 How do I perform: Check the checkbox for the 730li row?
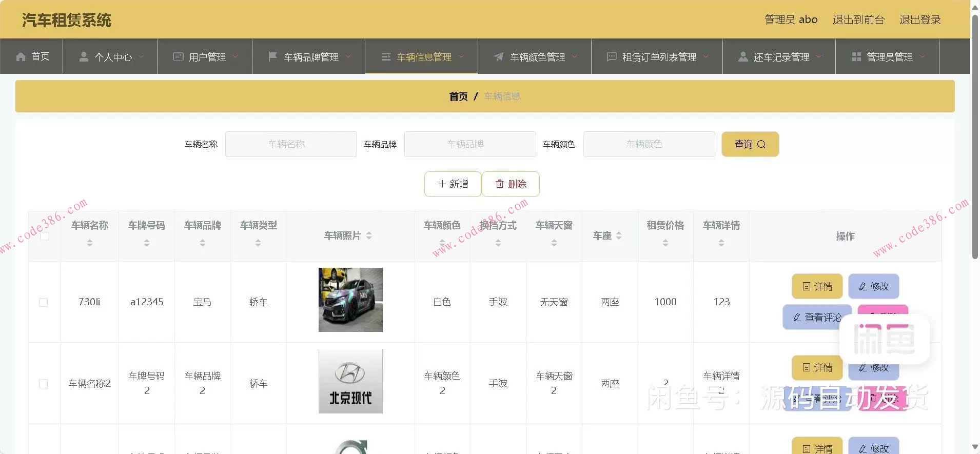tap(44, 302)
